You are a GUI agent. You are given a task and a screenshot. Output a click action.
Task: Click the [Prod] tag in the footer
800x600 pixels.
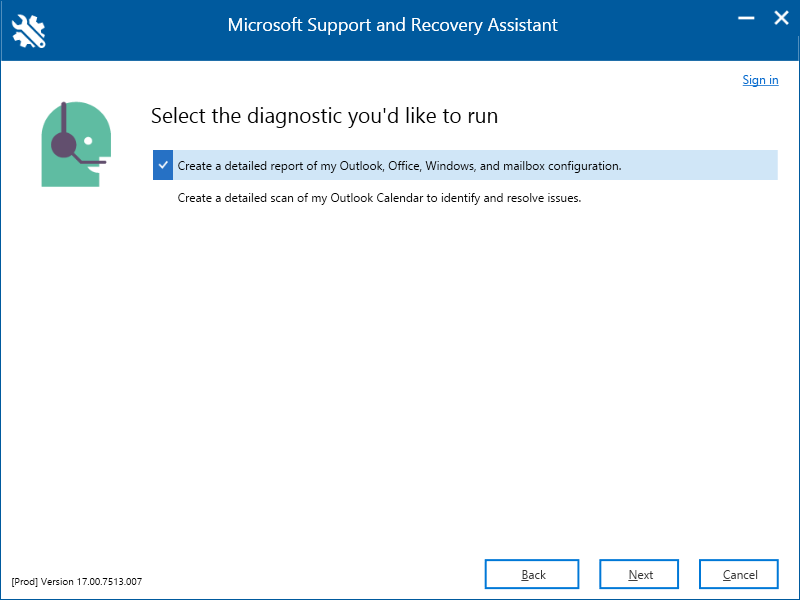point(24,582)
